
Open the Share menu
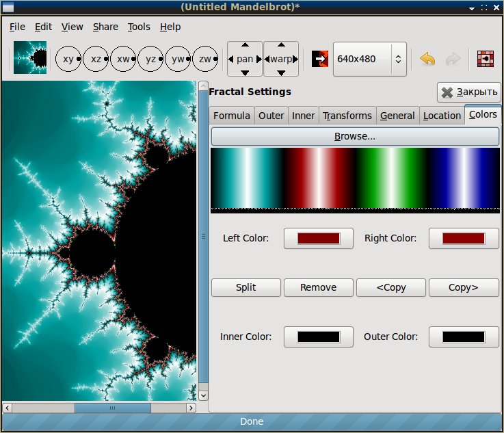click(x=105, y=27)
